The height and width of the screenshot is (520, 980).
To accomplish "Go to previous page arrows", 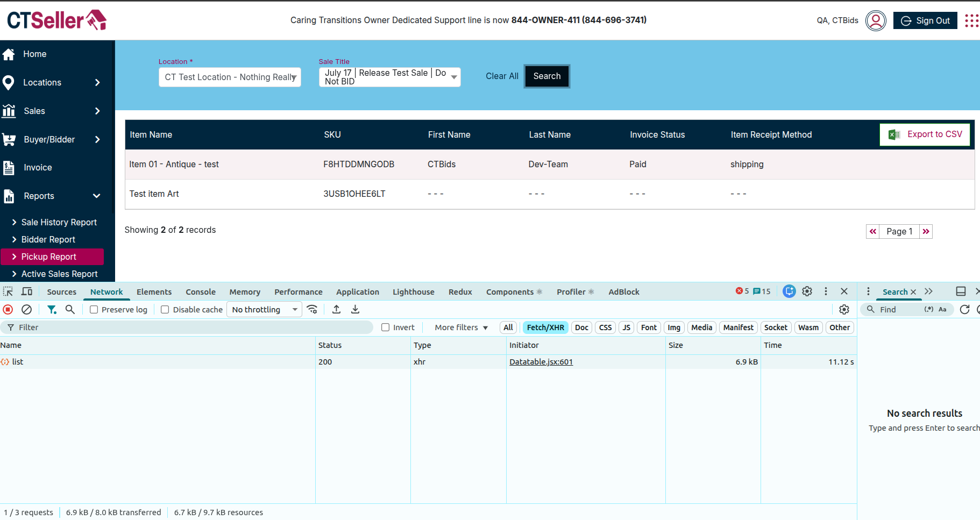I will [x=873, y=231].
